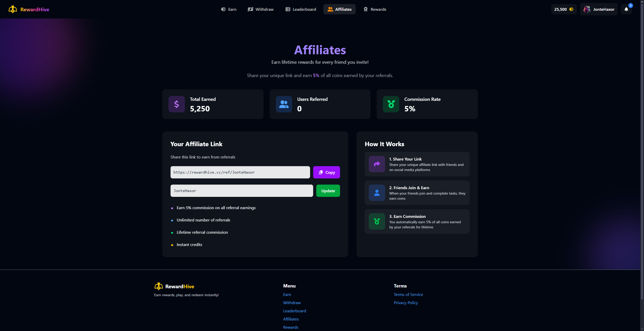Click the notification badge showing 3
Viewport: 644px width, 331px height.
[630, 5]
